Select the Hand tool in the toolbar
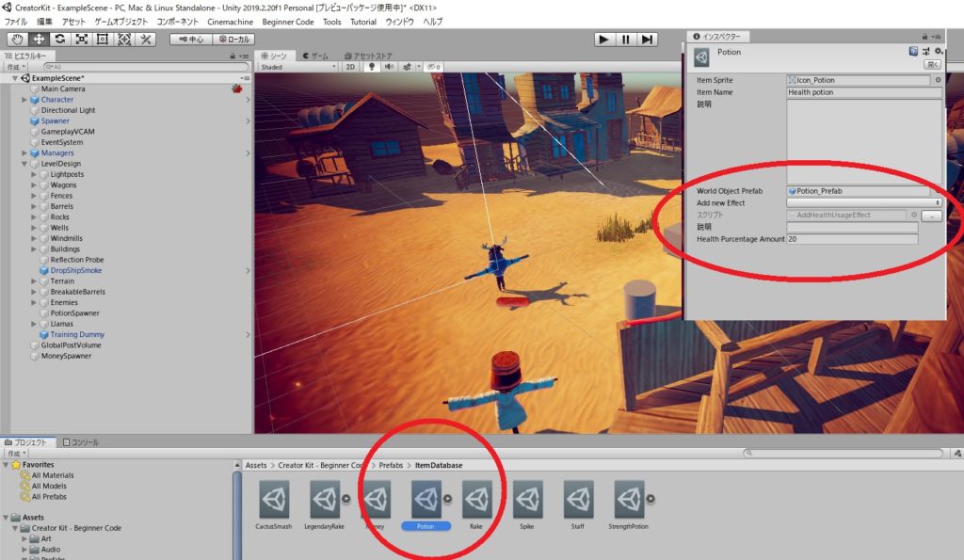The height and width of the screenshot is (560, 964). click(17, 40)
